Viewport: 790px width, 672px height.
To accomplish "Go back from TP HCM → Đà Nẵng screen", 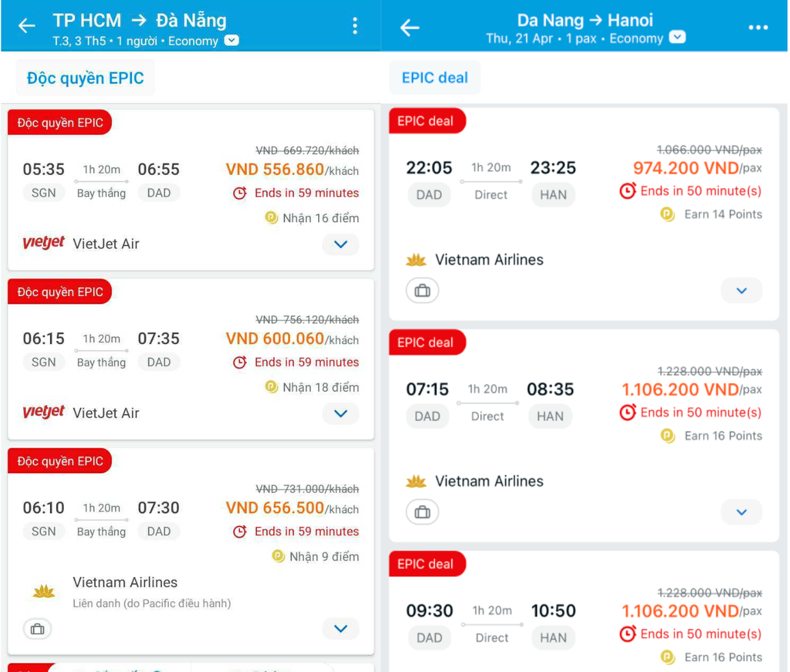I will tap(27, 26).
